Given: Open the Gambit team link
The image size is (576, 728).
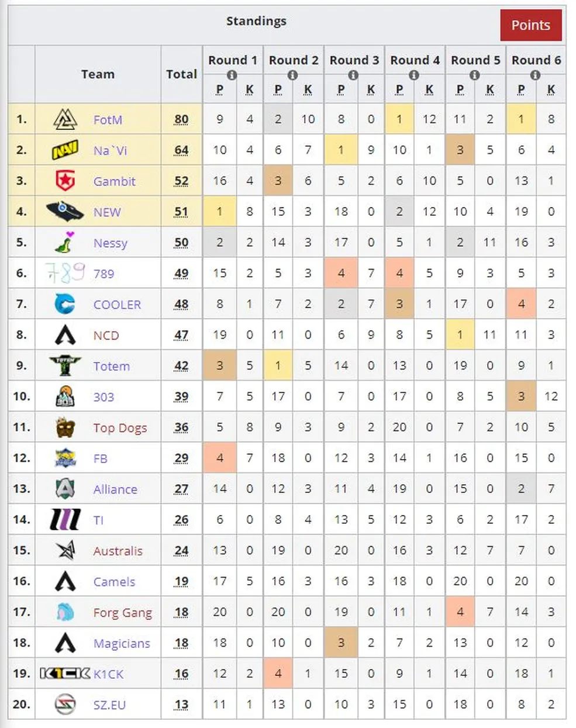Looking at the screenshot, I should [x=114, y=181].
